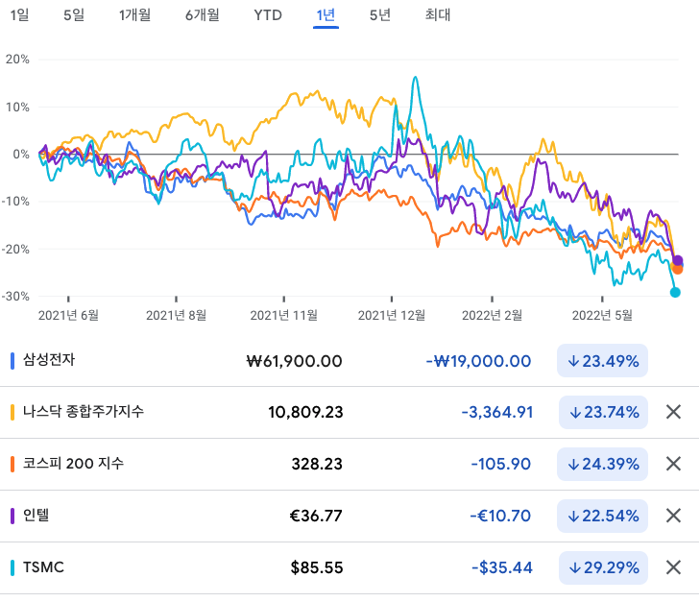Click the 23.49% decline badge
Viewport: 700px width, 602px height.
click(x=602, y=361)
